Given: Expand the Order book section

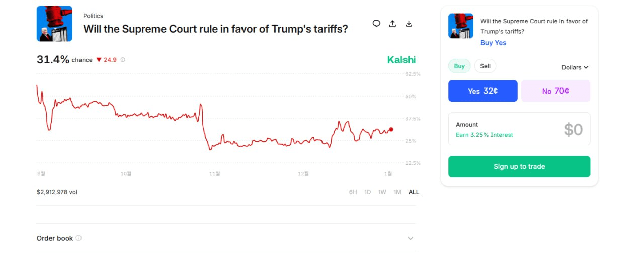Looking at the screenshot, I should [410, 238].
